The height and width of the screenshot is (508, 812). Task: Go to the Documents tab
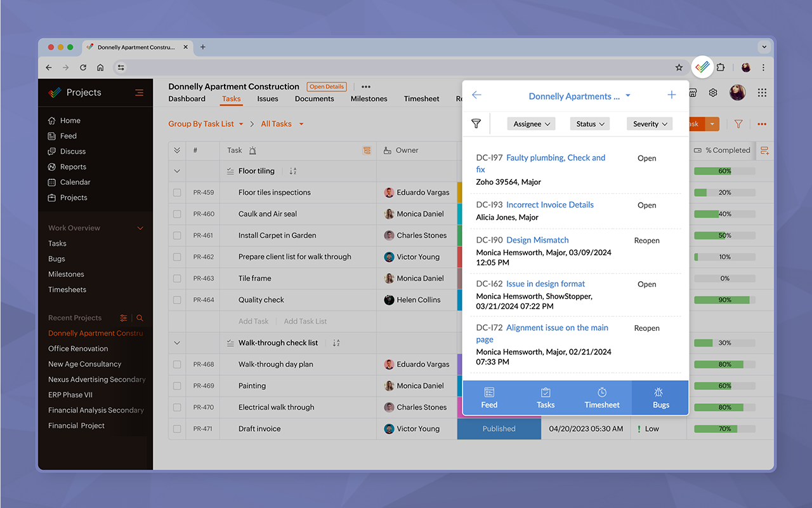point(314,98)
